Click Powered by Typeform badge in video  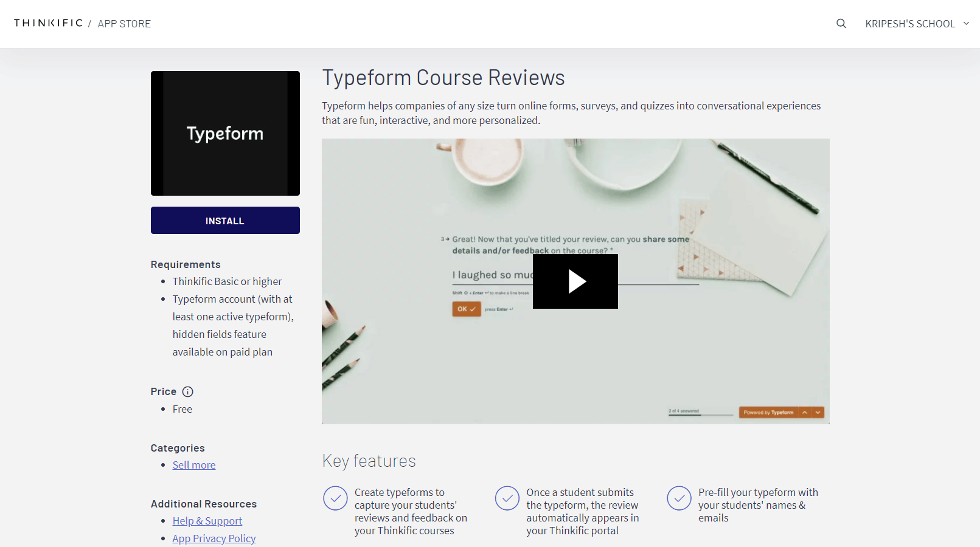(768, 412)
